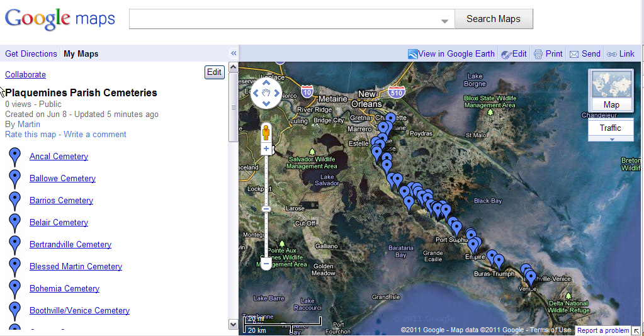Screen dimensions: 644x336
Task: Click the Send envelope icon
Action: (x=574, y=54)
